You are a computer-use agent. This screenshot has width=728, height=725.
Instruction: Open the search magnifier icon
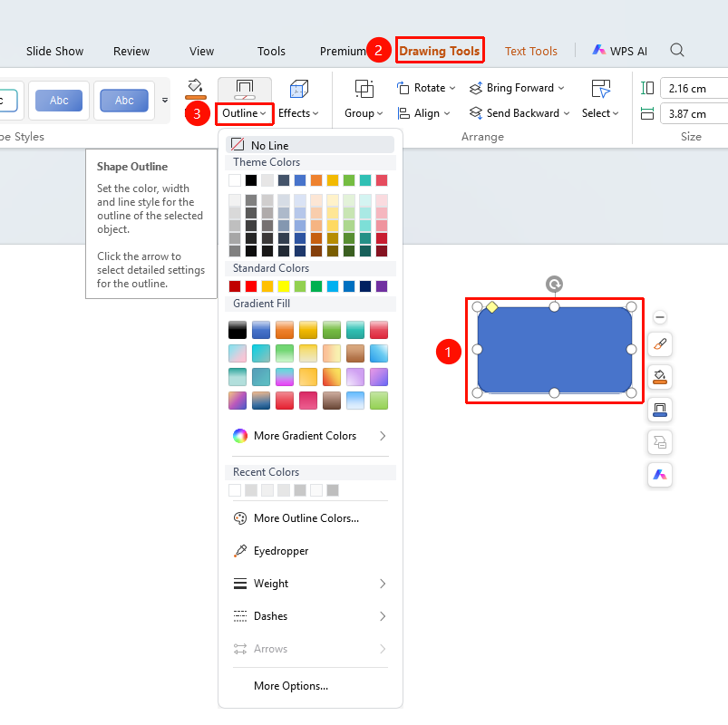click(677, 50)
